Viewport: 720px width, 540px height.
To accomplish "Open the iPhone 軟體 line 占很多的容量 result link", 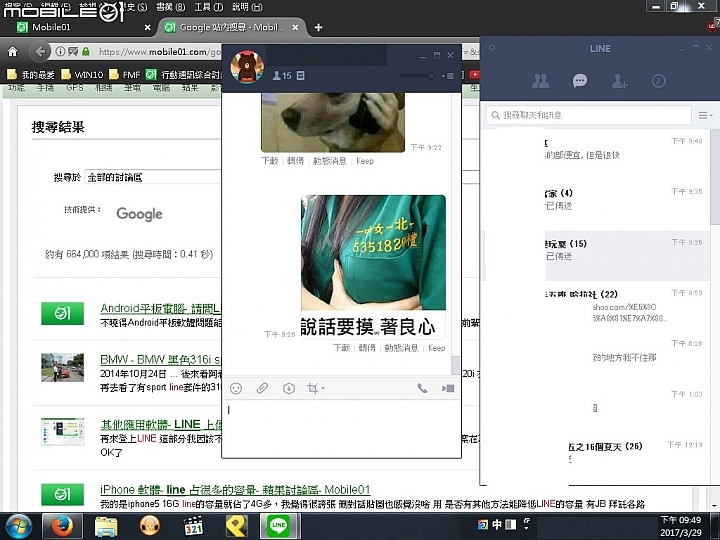I will (x=235, y=489).
